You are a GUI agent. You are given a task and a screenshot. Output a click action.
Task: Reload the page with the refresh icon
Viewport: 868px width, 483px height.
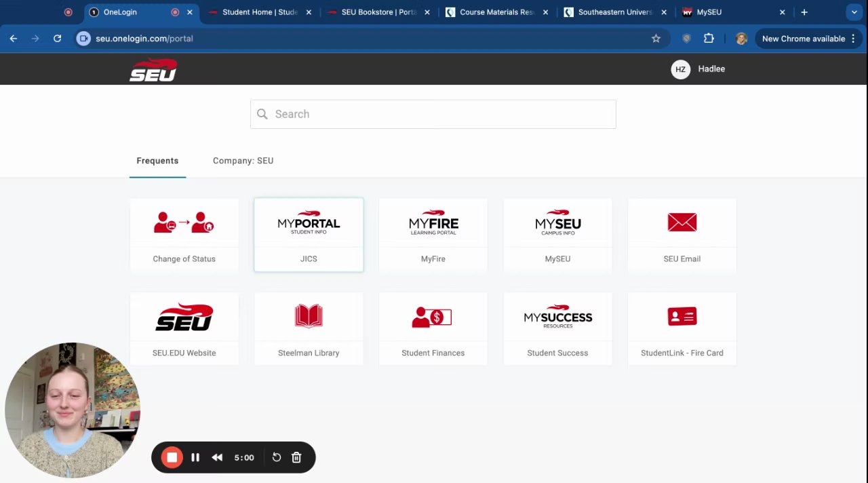click(x=58, y=39)
